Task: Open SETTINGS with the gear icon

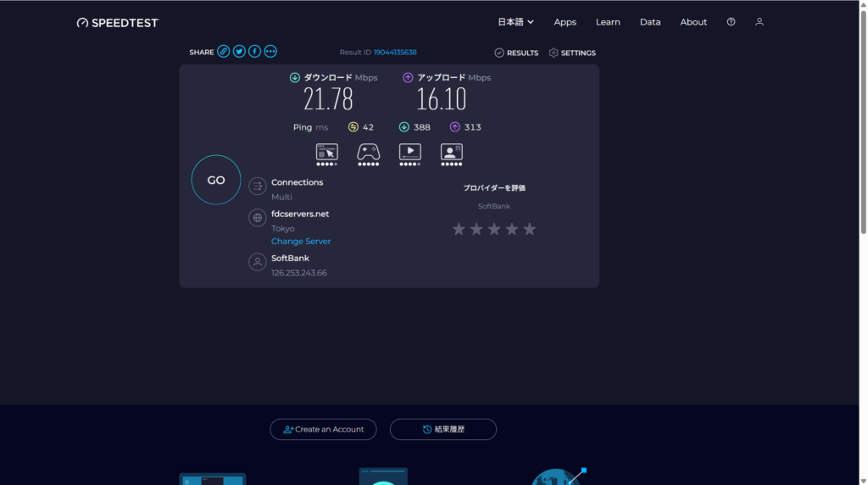Action: (x=572, y=53)
